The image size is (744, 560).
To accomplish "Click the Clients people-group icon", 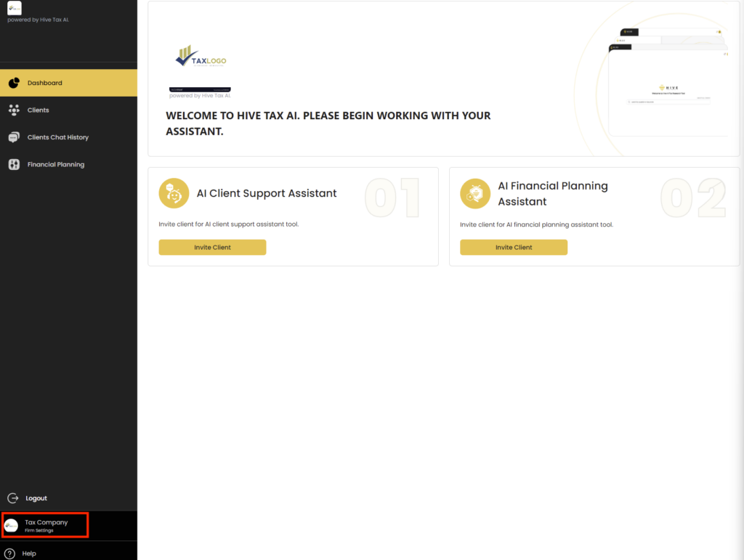I will click(x=14, y=110).
